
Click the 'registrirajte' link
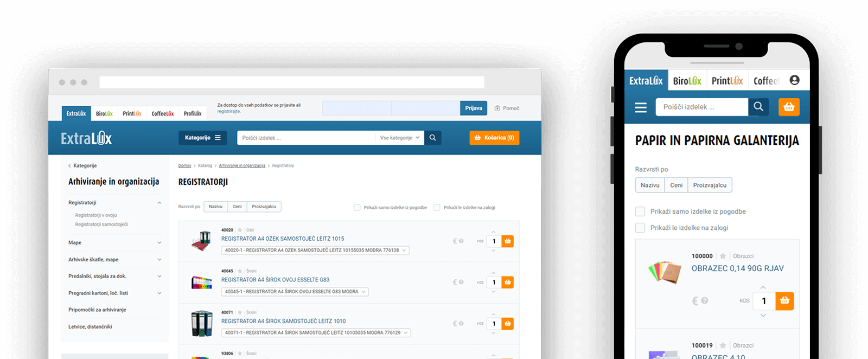(x=229, y=112)
